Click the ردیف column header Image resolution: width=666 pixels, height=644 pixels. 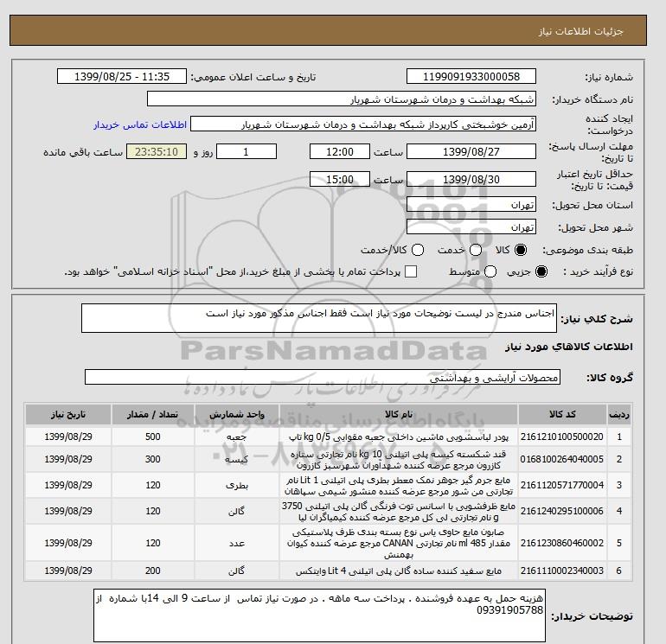(619, 414)
